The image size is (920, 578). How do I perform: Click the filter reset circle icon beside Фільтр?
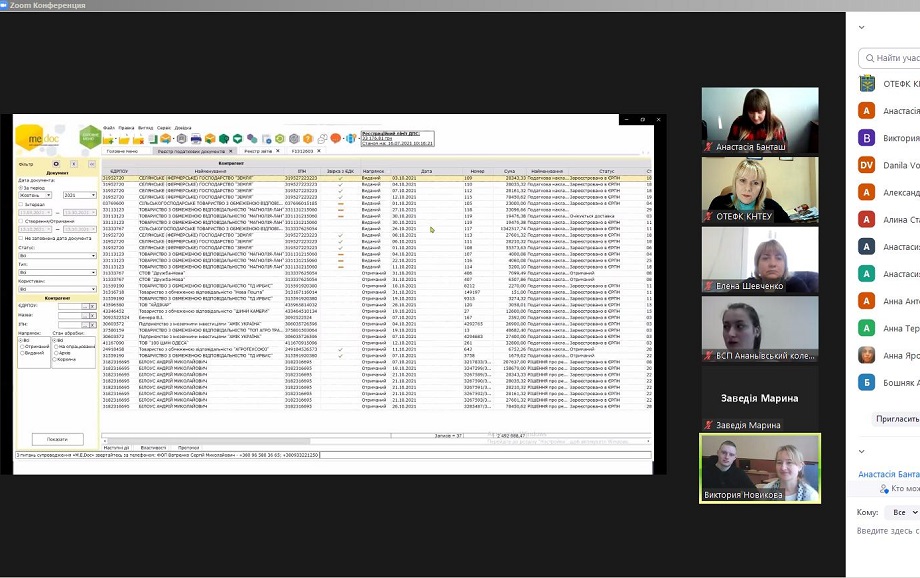56,164
